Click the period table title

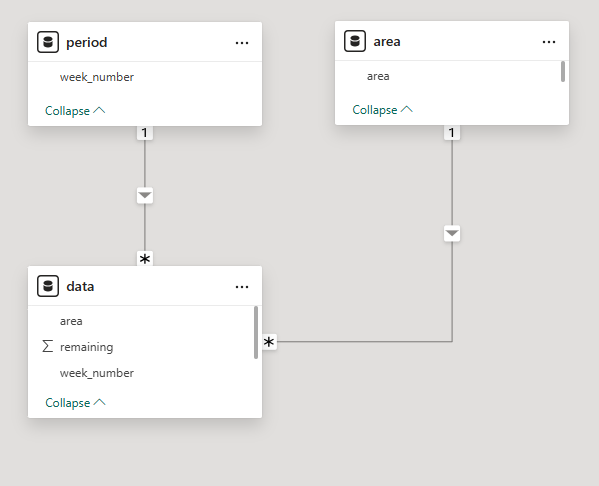pos(87,42)
